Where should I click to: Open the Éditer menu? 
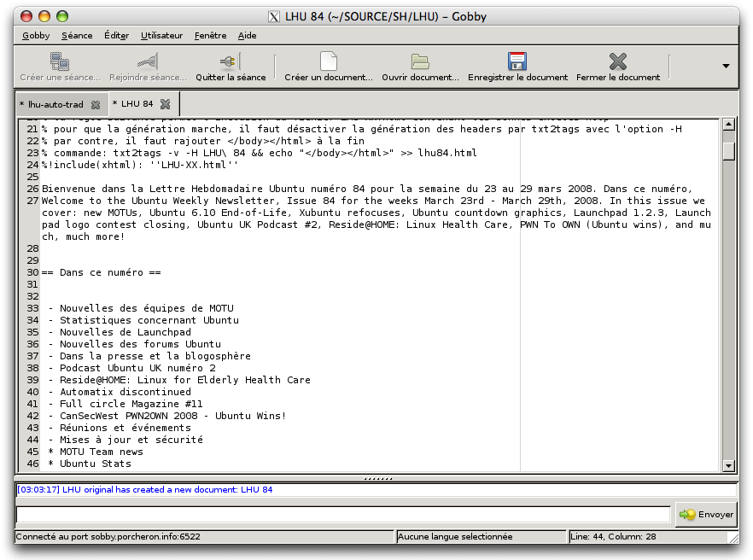(116, 35)
